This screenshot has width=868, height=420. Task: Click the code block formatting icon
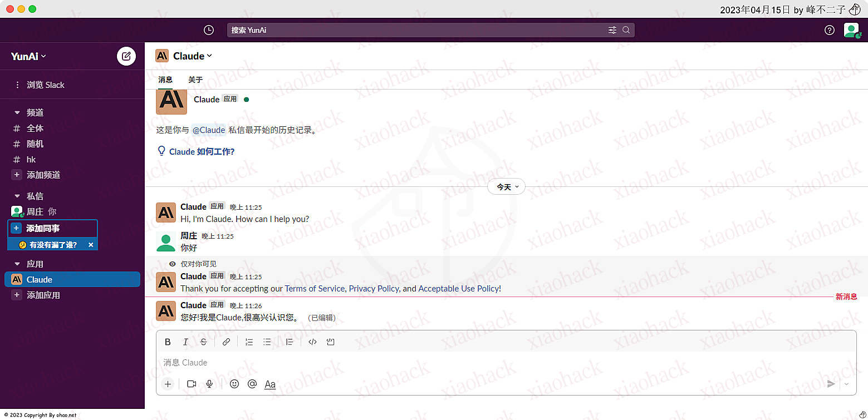tap(330, 342)
